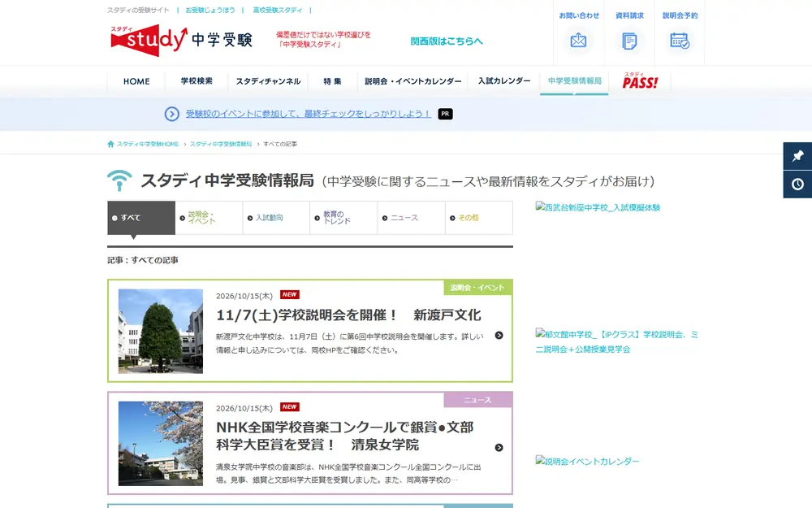Click スタディ中学受験情報局 breadcrumb link
The height and width of the screenshot is (508, 812).
(x=221, y=144)
